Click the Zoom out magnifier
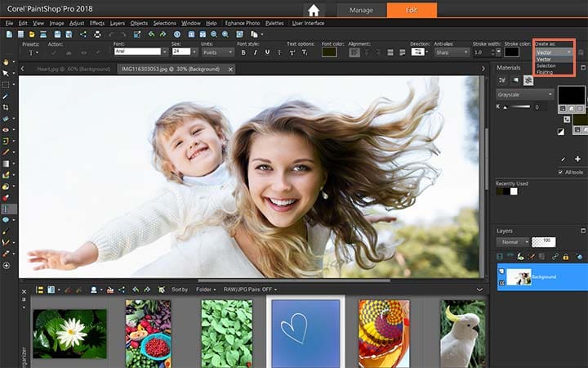This screenshot has width=588, height=368. (x=214, y=34)
